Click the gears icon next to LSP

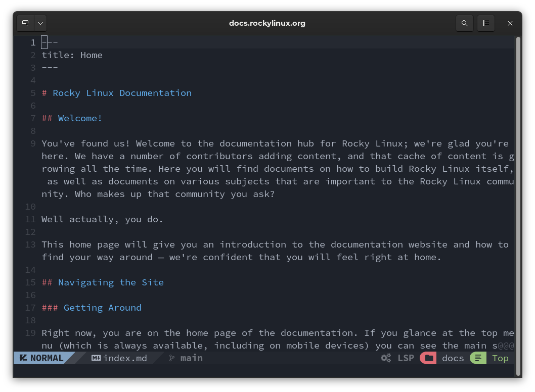pyautogui.click(x=386, y=358)
